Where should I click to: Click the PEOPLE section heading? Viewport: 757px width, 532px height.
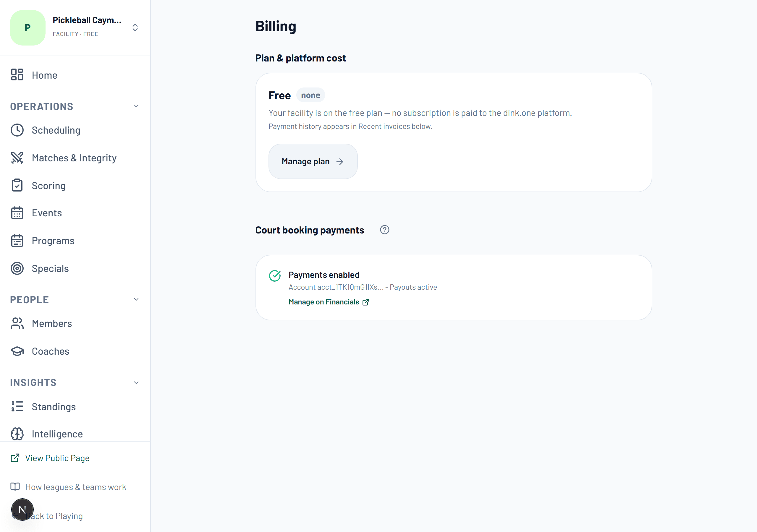pos(29,300)
